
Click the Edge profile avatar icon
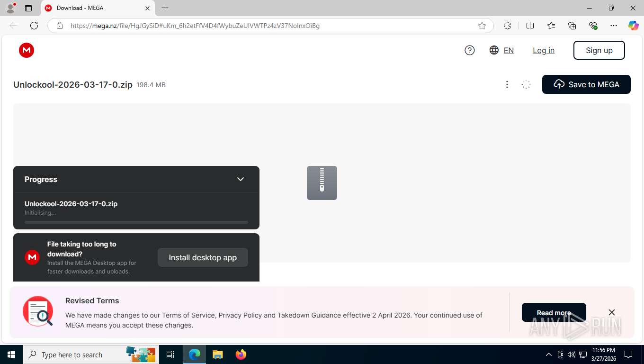tap(10, 8)
